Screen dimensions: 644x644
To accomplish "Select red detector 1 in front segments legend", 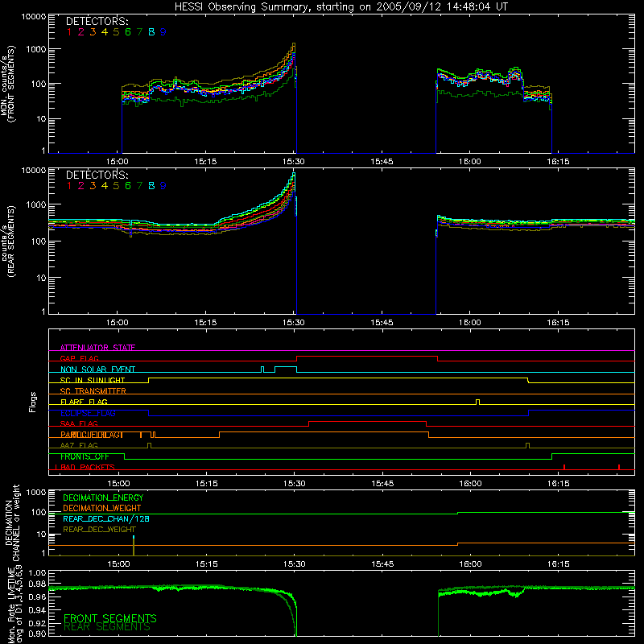I will click(69, 32).
